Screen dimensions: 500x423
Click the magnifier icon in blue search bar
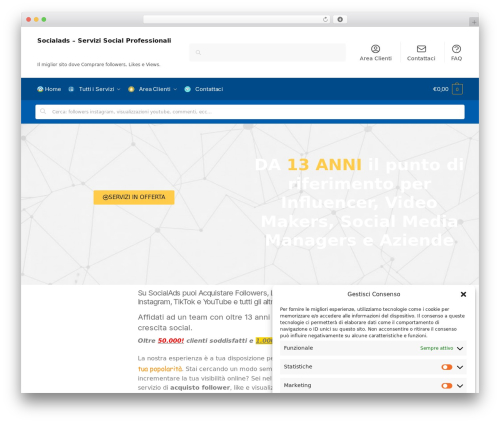click(43, 111)
